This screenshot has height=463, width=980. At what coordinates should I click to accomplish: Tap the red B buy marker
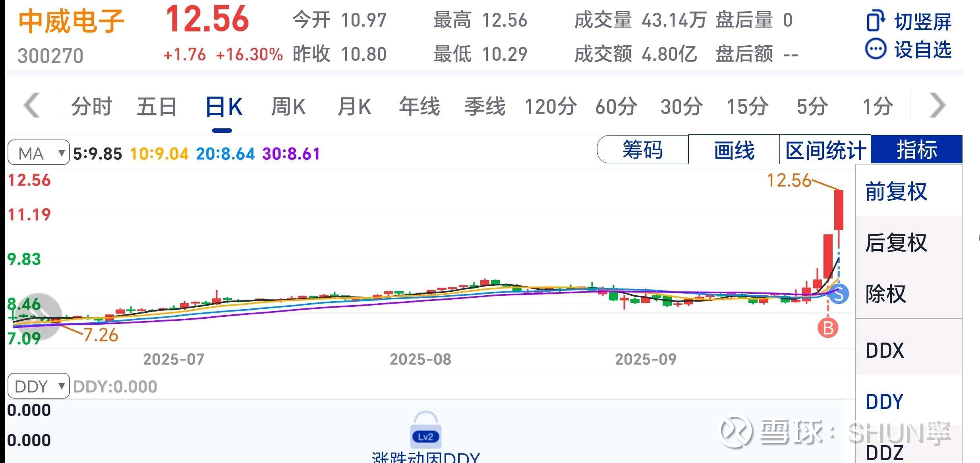[x=828, y=328]
